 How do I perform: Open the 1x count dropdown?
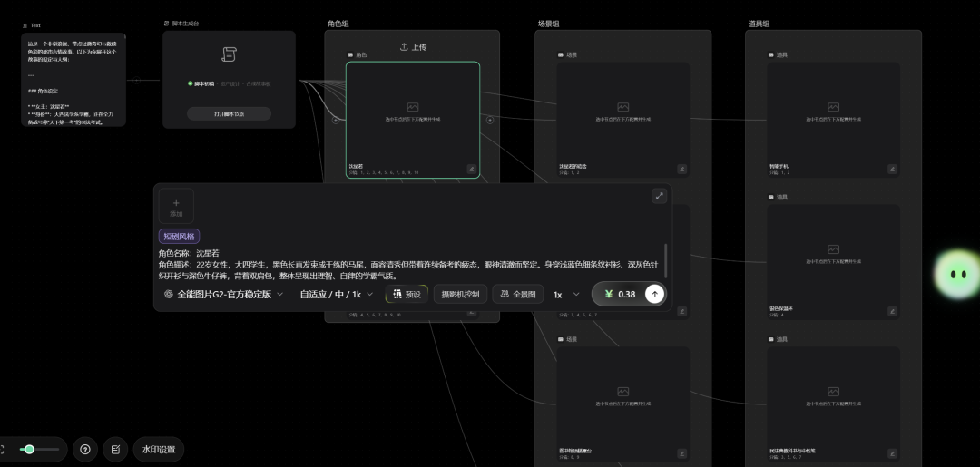click(x=566, y=294)
